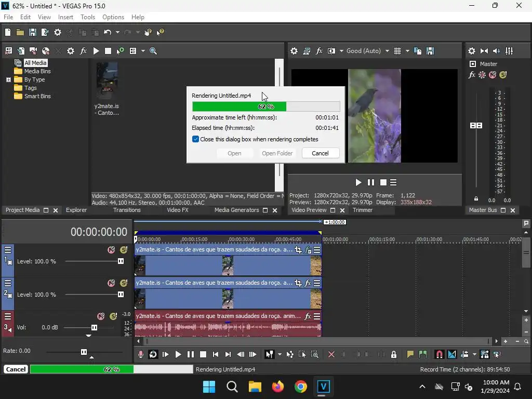Image resolution: width=532 pixels, height=399 pixels.
Task: Switch to the Explorer tab
Action: (x=76, y=210)
